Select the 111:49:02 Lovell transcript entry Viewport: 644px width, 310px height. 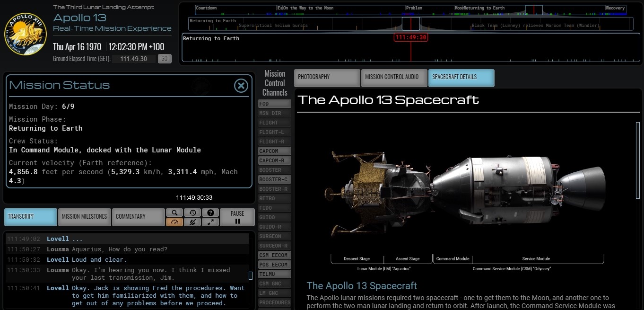127,239
